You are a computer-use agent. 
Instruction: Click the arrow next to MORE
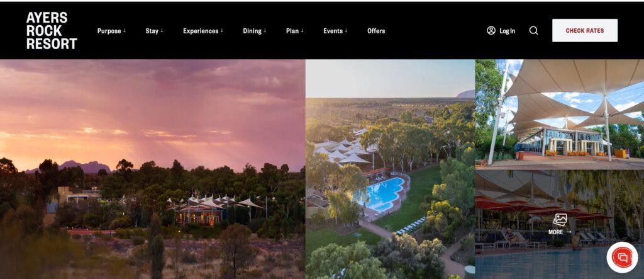pyautogui.click(x=569, y=232)
